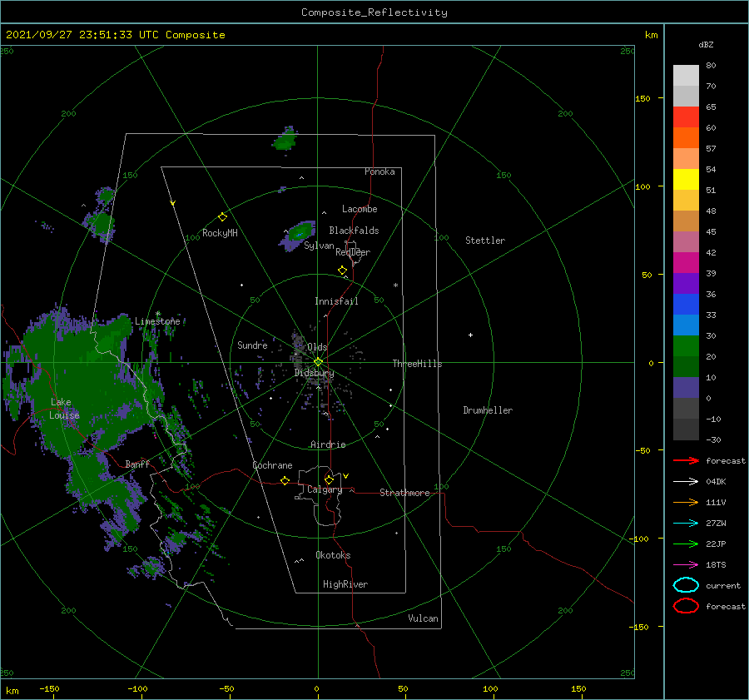This screenshot has width=749, height=700.
Task: Click the yellow diamond marker above Calgary label
Action: (x=329, y=479)
